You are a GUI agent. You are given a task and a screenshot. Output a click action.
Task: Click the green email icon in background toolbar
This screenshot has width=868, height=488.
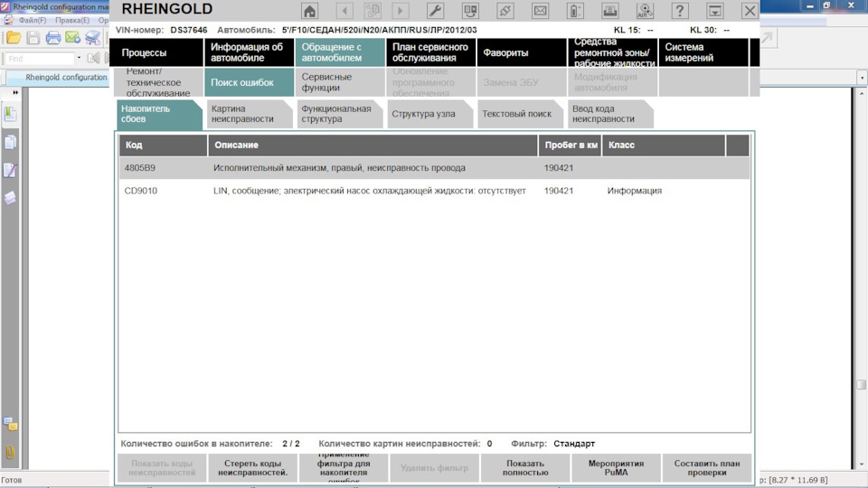[72, 38]
